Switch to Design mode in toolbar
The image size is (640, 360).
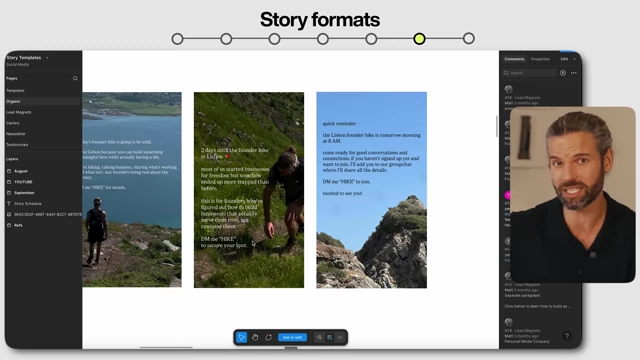329,338
